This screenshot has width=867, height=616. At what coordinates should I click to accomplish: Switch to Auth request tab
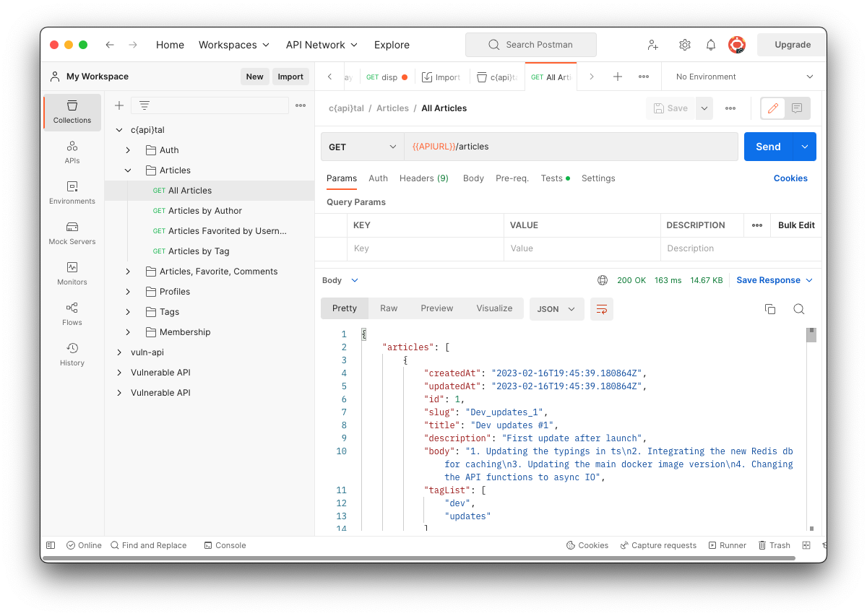[378, 178]
